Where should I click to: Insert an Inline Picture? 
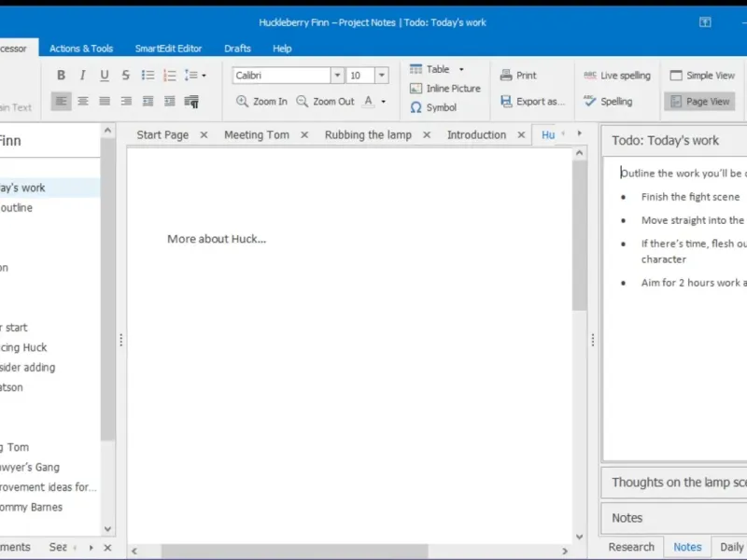[x=444, y=89]
